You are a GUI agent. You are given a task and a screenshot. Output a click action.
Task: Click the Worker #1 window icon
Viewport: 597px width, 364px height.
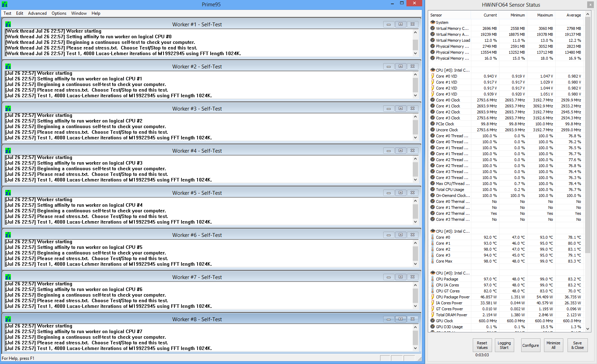click(x=8, y=24)
